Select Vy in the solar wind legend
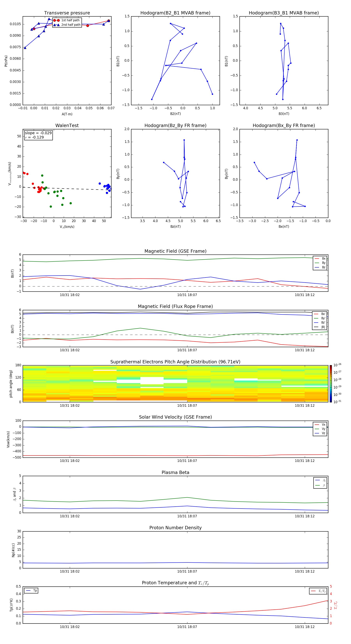 point(320,429)
